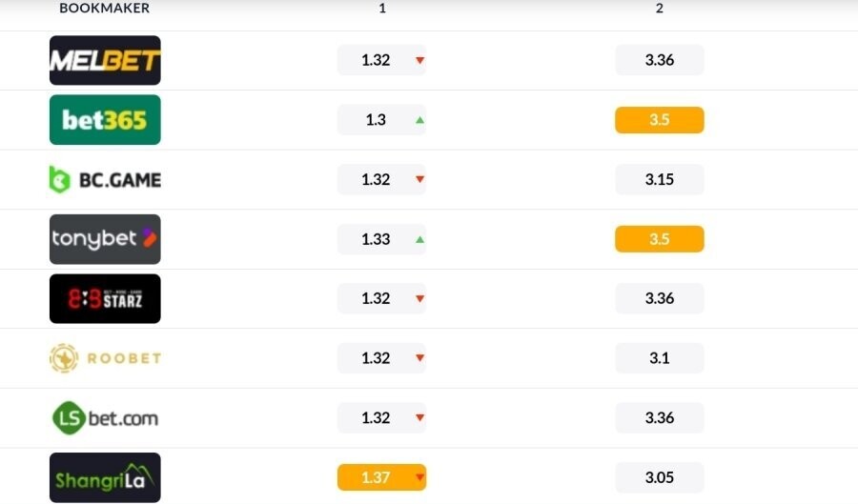The height and width of the screenshot is (504, 858).
Task: Click the BC.GAME bookmaker logo
Action: [x=105, y=179]
